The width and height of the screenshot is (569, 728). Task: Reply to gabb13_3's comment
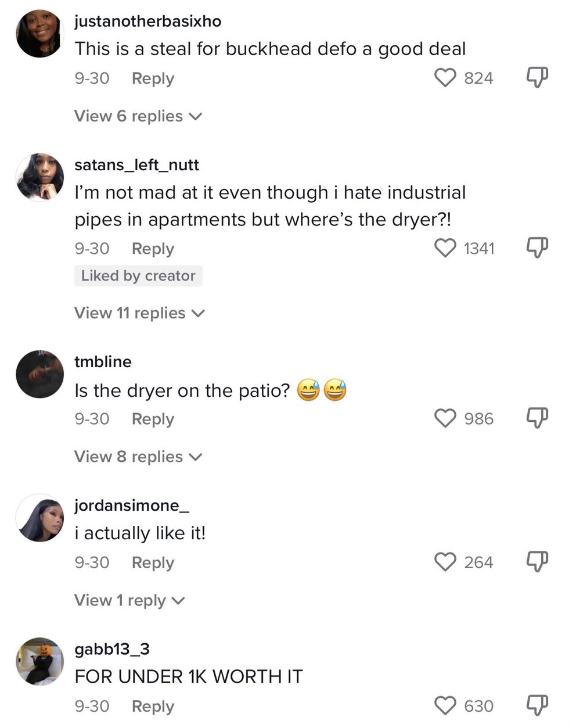pos(153,705)
